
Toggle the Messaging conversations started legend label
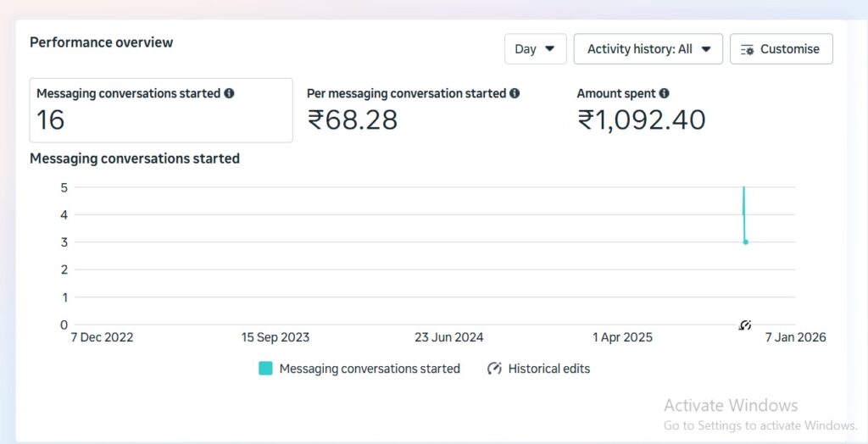(370, 369)
